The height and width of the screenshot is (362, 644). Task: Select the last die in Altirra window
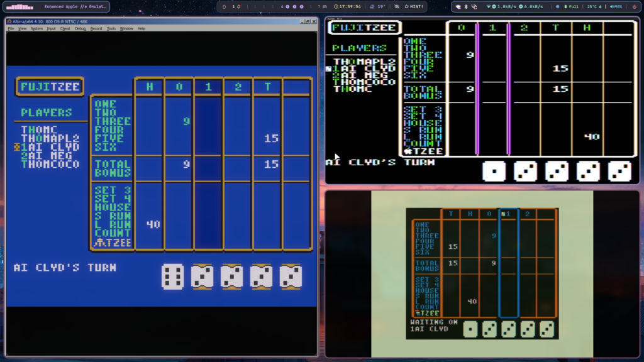(291, 277)
